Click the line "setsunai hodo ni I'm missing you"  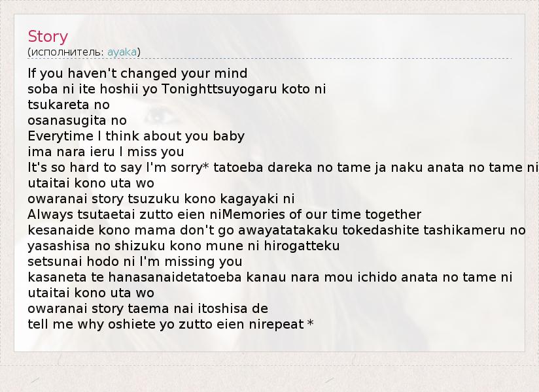click(x=135, y=261)
